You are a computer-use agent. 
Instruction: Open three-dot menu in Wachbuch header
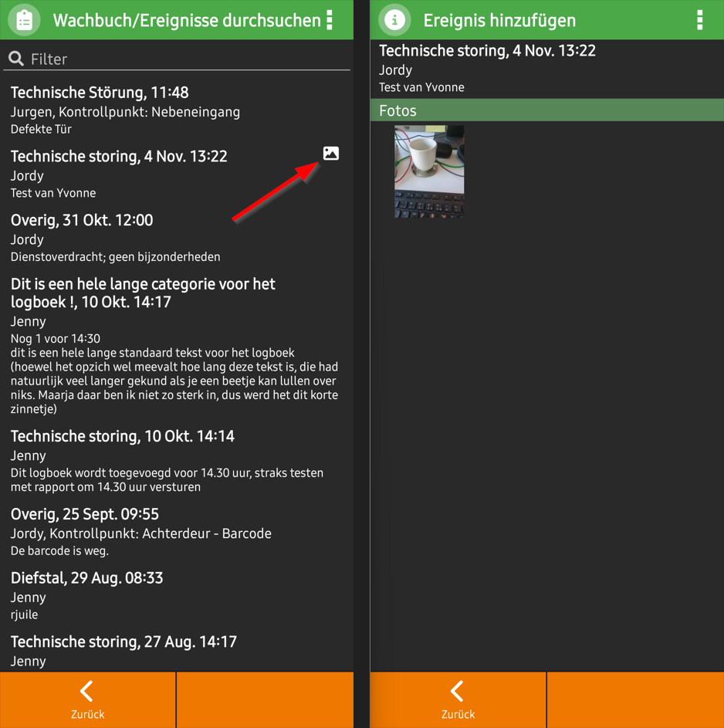tap(330, 20)
